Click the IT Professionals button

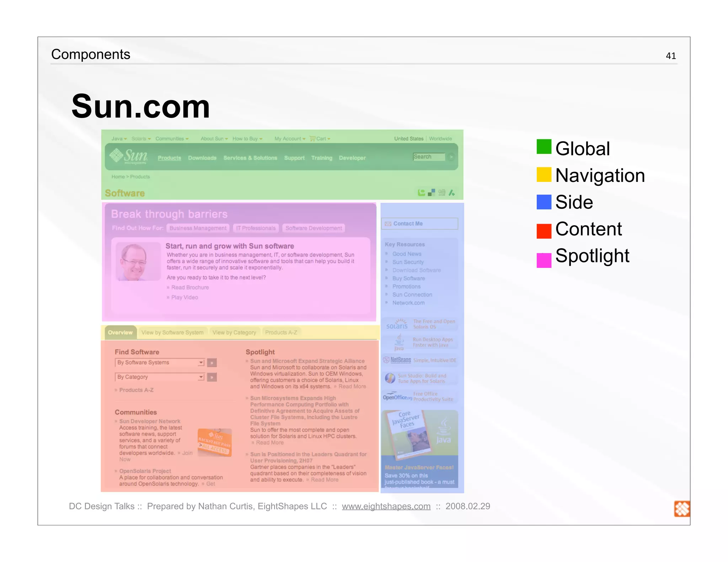[256, 228]
